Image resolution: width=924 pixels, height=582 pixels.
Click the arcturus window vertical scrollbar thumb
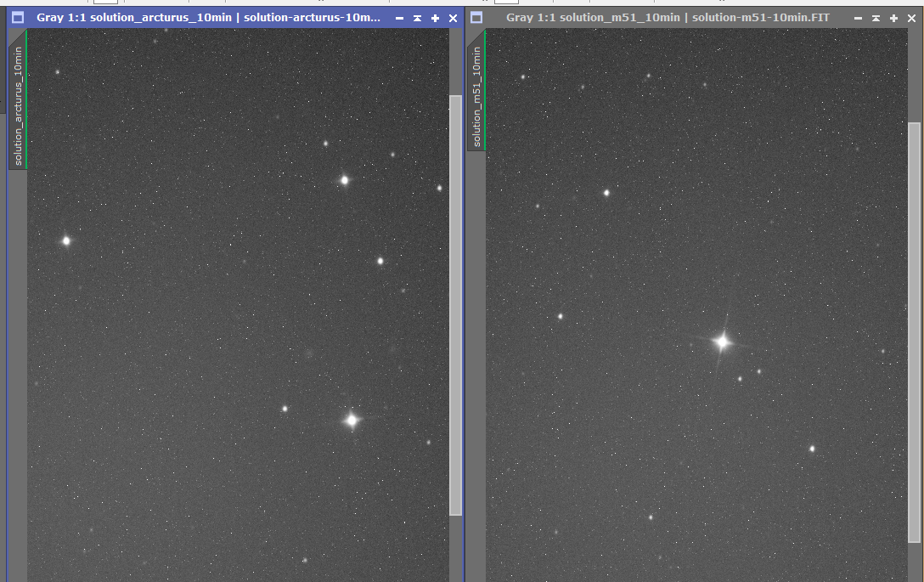(455, 304)
